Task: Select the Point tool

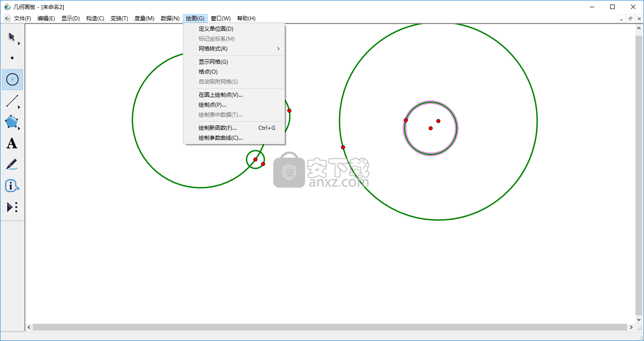Action: (x=12, y=58)
